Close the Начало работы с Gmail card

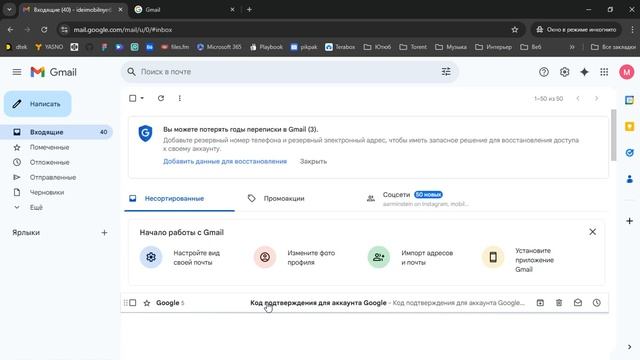pyautogui.click(x=593, y=232)
